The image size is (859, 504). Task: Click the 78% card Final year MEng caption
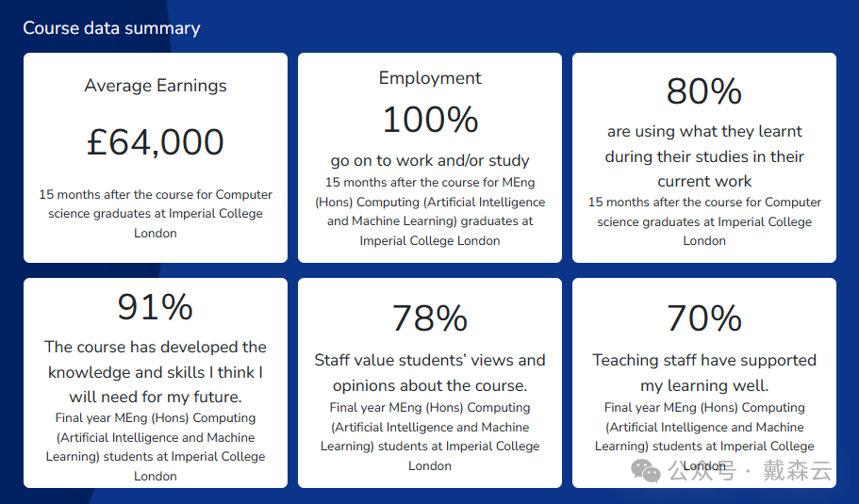pos(430,436)
